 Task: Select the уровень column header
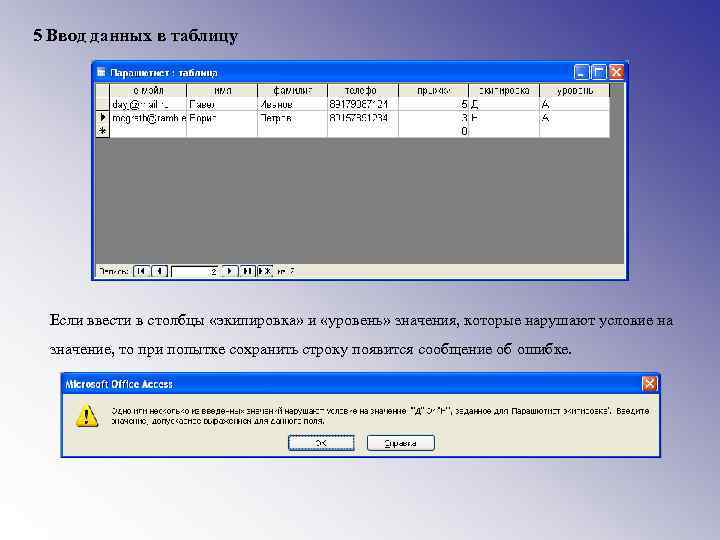574,90
